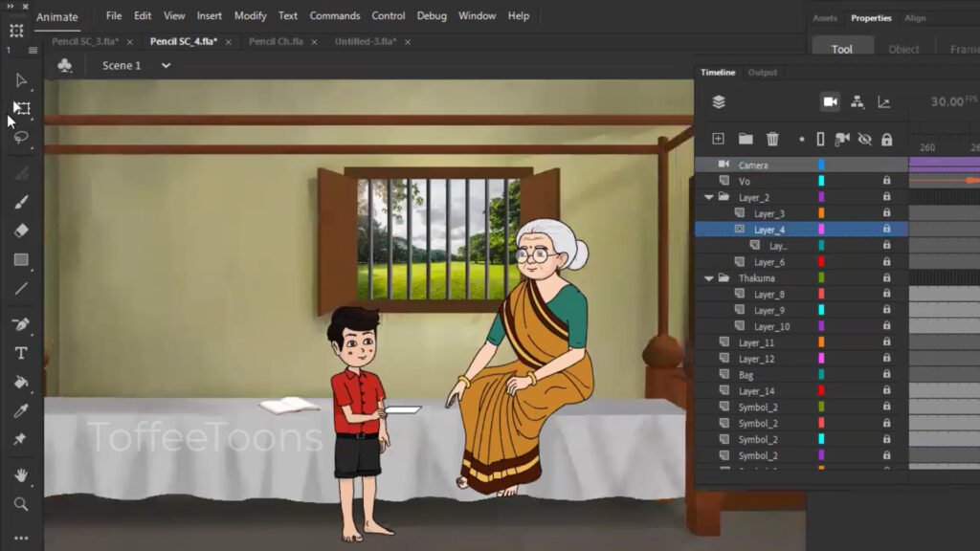
Task: Select the Selection arrow tool
Action: [21, 80]
